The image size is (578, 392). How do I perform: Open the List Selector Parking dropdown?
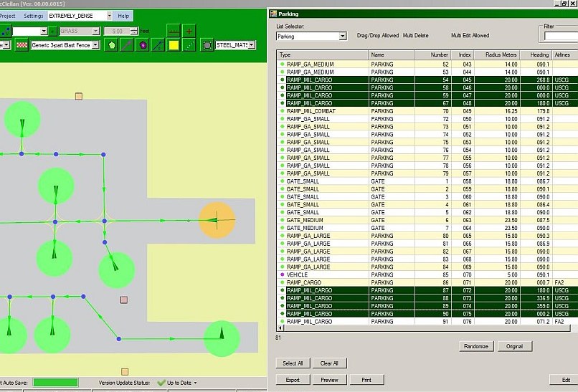point(342,36)
